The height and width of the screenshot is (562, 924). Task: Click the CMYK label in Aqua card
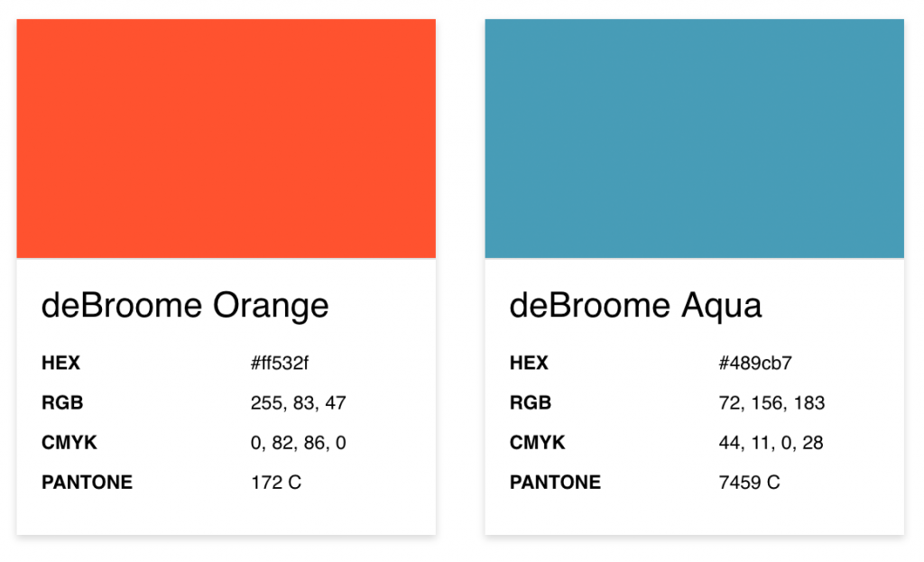pyautogui.click(x=538, y=443)
